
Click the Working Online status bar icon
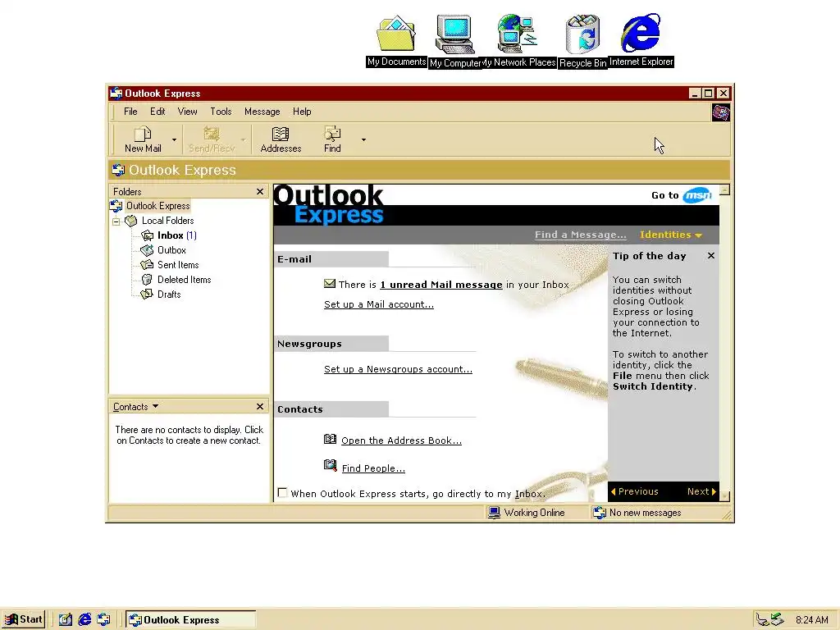494,513
